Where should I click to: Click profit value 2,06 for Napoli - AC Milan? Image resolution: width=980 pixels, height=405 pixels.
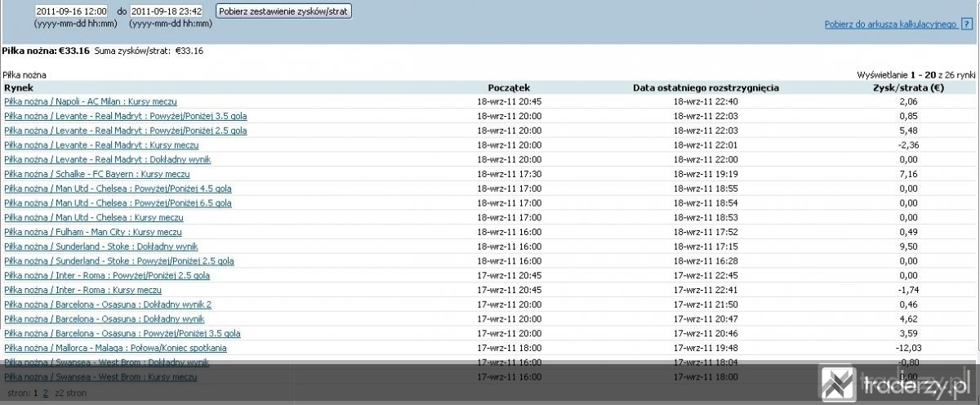909,102
